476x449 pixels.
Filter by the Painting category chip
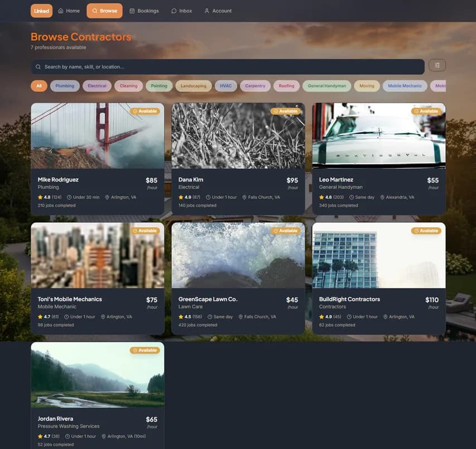[x=159, y=86]
